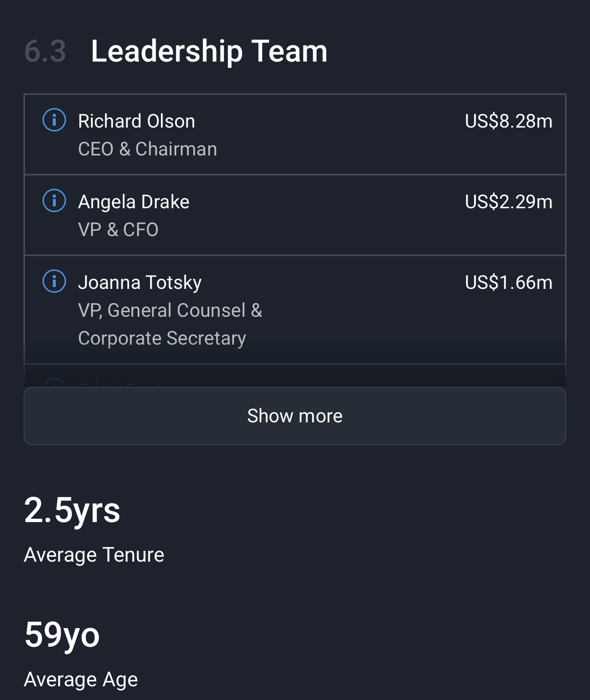Open Angela Drake's name entry

tap(134, 202)
